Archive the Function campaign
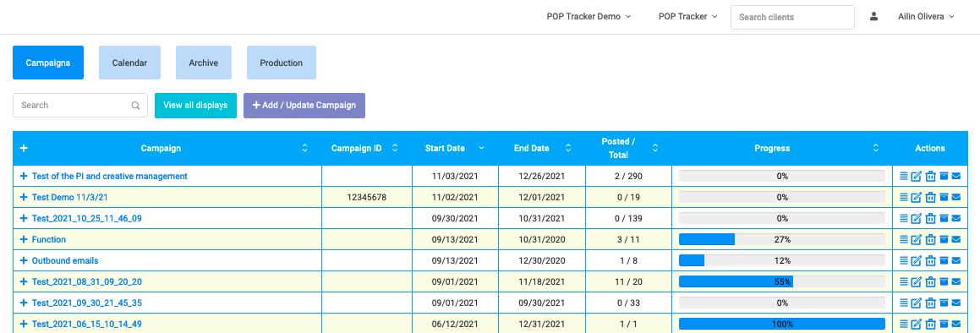This screenshot has height=333, width=980. click(944, 240)
